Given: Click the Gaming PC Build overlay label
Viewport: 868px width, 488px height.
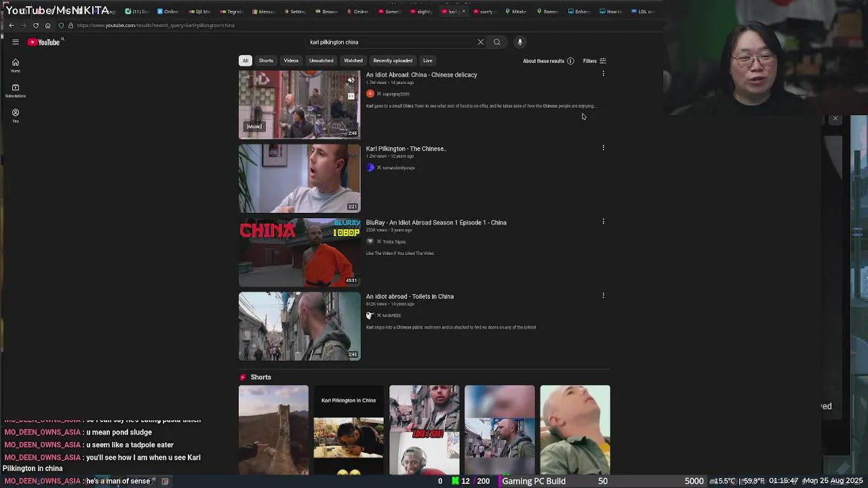Looking at the screenshot, I should tap(534, 481).
